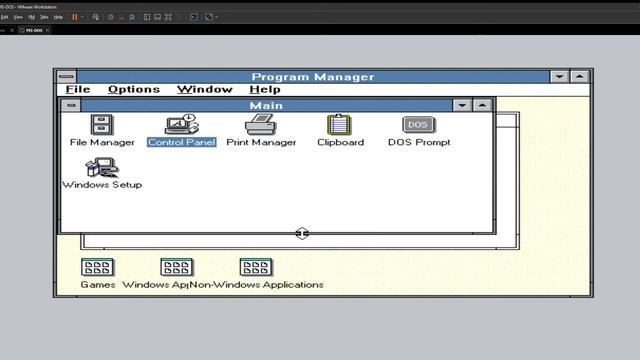Image resolution: width=640 pixels, height=360 pixels.
Task: Click the VMware pause button
Action: (75, 17)
